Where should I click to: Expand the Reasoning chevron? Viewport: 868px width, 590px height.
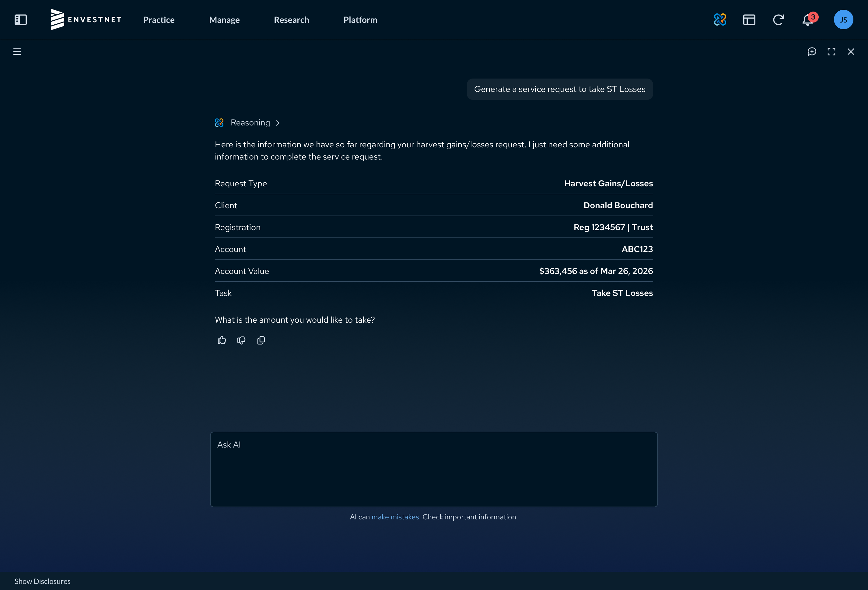pos(278,123)
